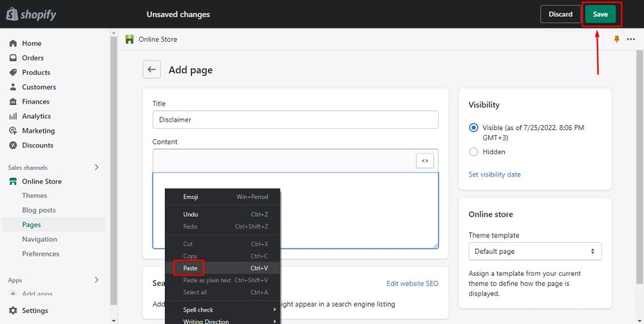Click the Online Store storefront icon in sidebar

[x=13, y=182]
